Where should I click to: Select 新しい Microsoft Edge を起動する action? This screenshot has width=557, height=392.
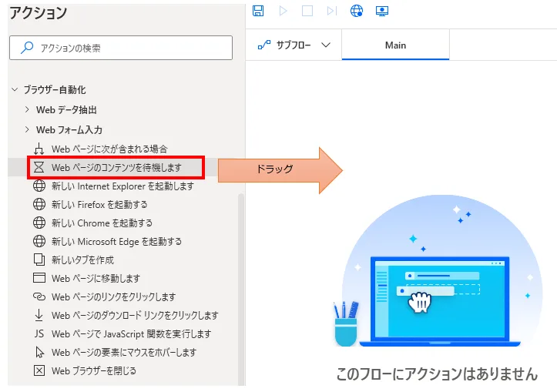pyautogui.click(x=116, y=241)
